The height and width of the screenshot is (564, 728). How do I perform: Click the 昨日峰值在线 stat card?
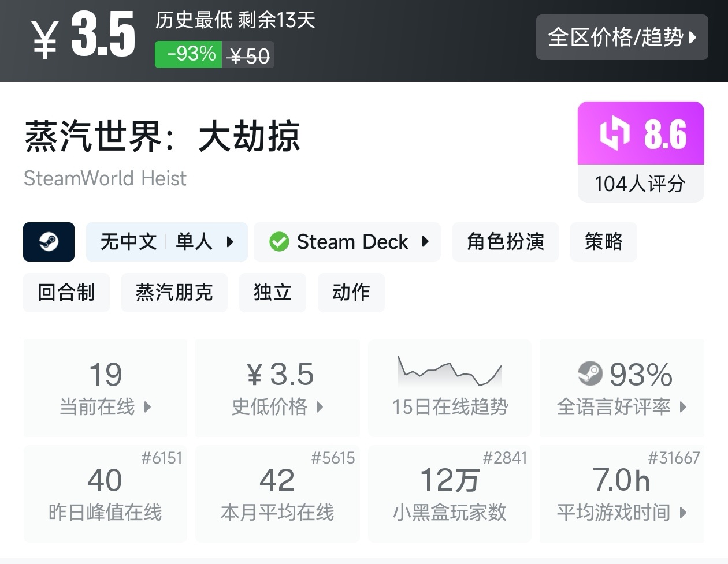105,494
